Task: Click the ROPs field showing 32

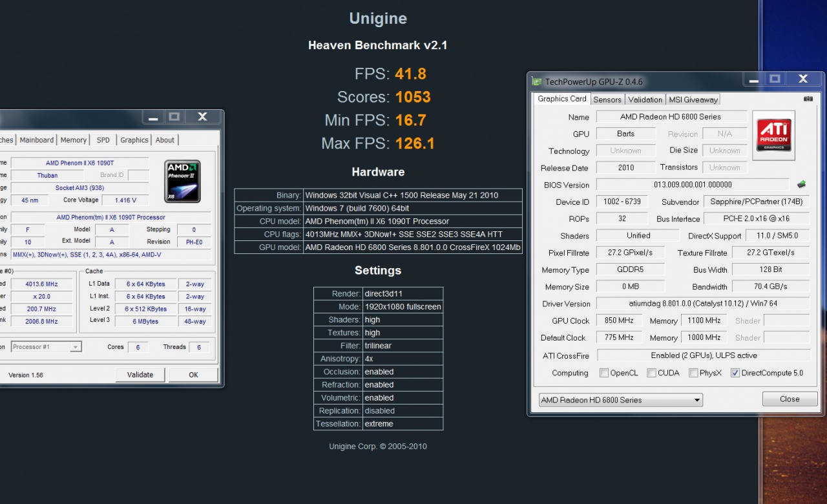Action: click(622, 218)
